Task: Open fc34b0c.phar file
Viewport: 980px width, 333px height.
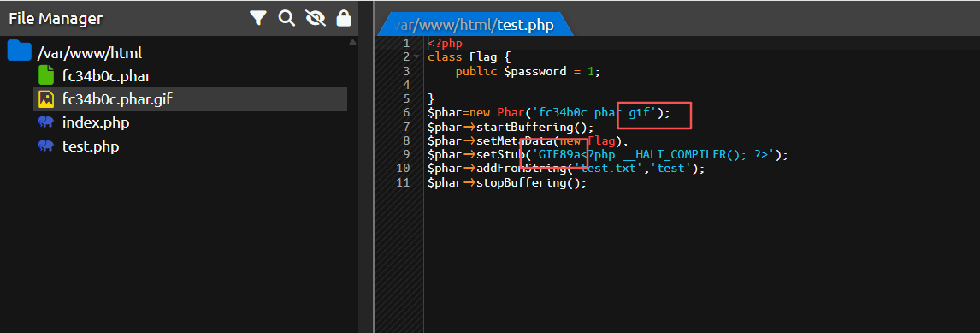Action: click(x=106, y=76)
